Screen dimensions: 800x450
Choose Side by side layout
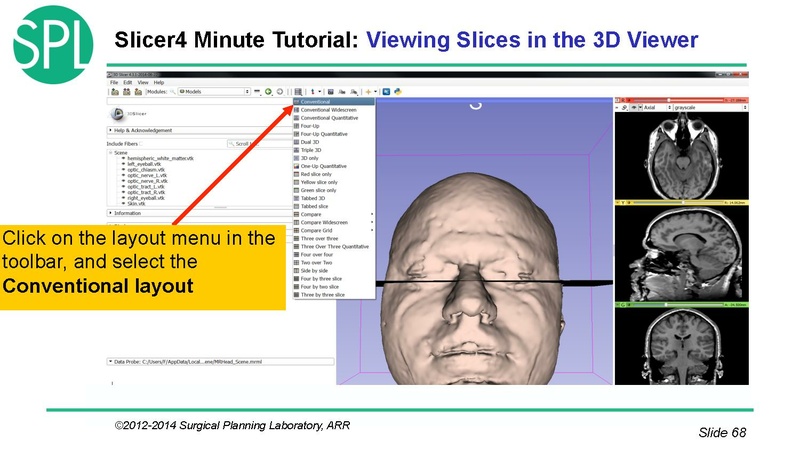point(334,270)
